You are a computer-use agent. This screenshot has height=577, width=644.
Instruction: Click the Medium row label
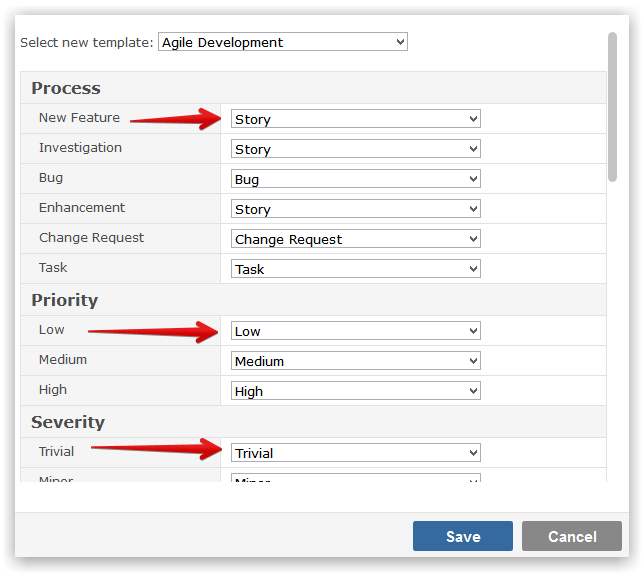(63, 359)
